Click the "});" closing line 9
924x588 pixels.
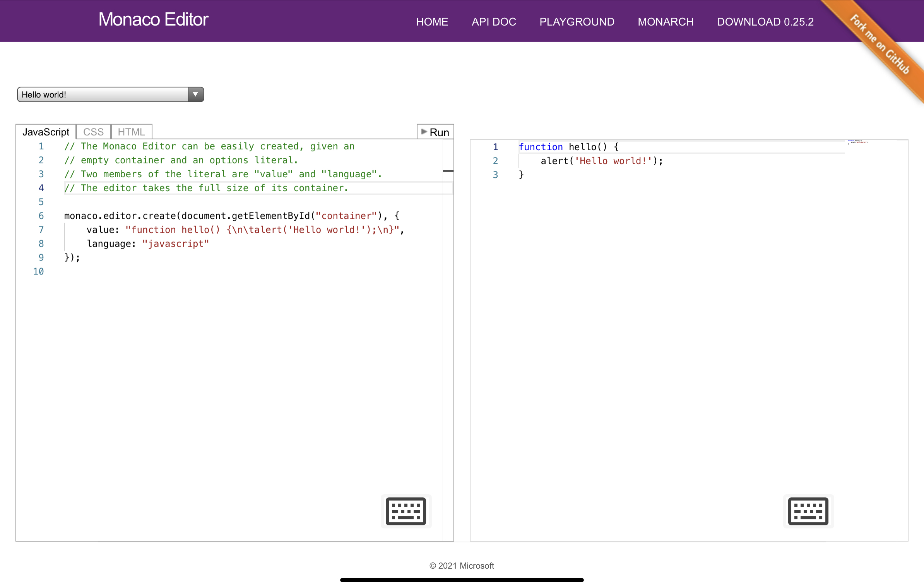click(x=72, y=257)
